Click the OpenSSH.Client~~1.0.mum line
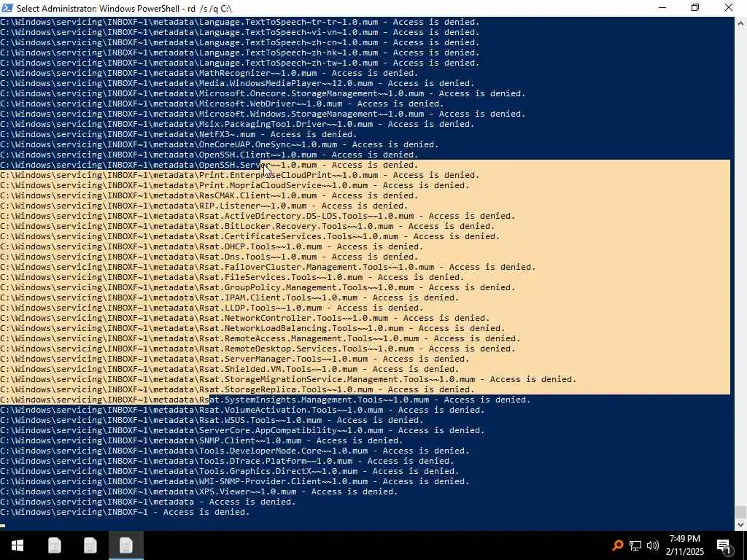This screenshot has height=560, width=747. click(209, 155)
